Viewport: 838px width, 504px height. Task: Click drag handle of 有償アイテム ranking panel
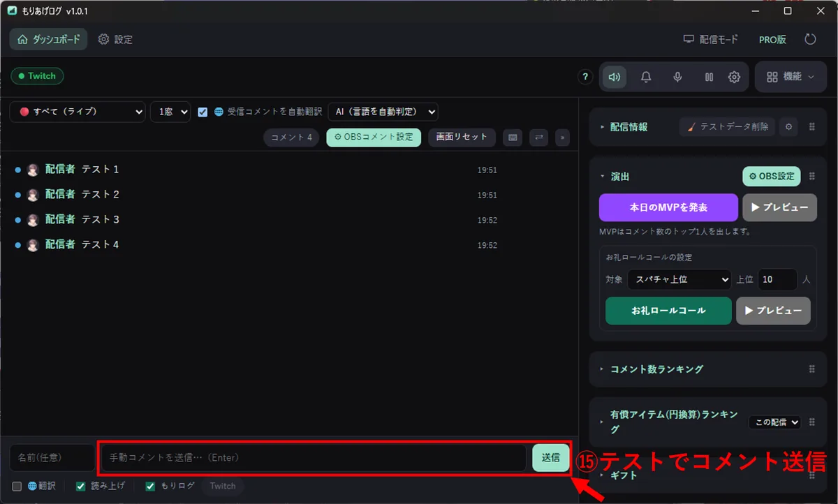(811, 422)
